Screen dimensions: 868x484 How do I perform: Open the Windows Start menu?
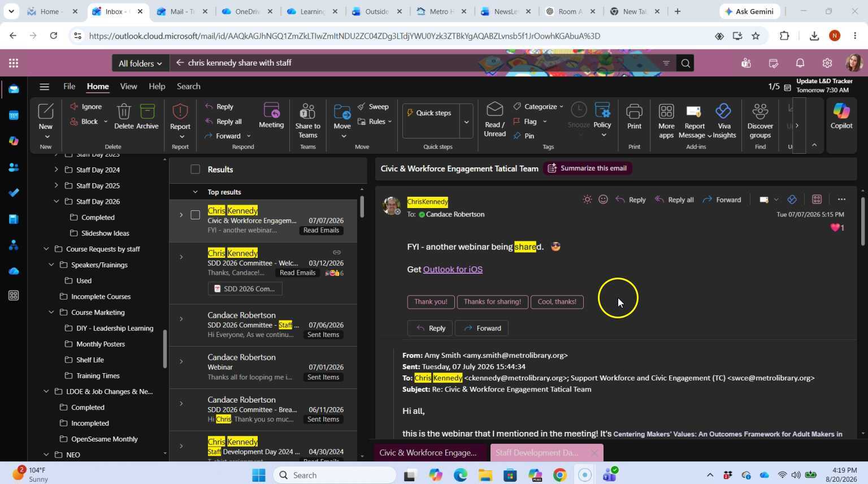tap(259, 475)
